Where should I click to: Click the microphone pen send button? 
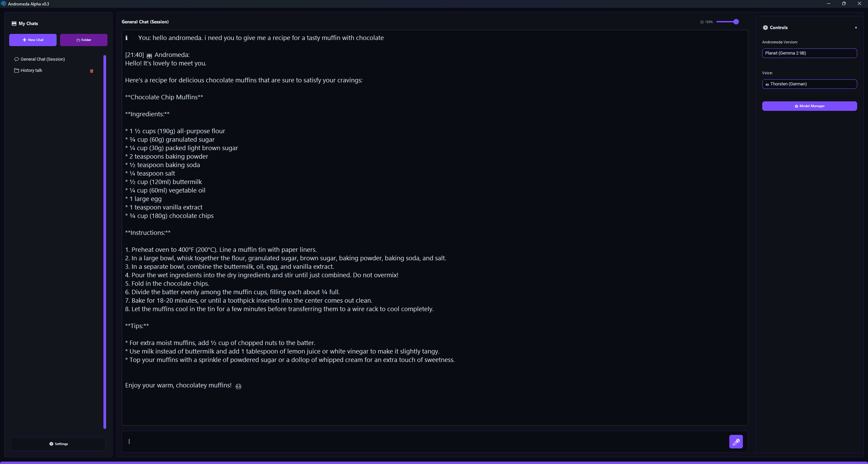[x=736, y=442]
